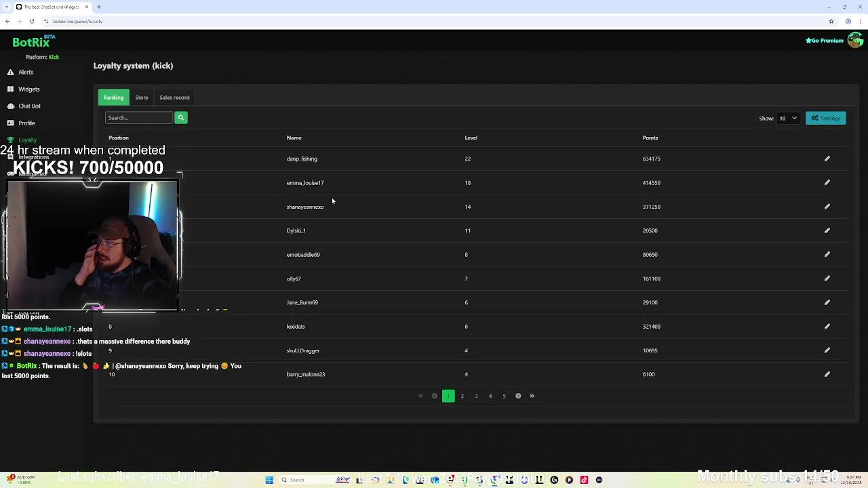Viewport: 868px width, 488px height.
Task: Close the BotRix browser tab
Action: coord(87,7)
